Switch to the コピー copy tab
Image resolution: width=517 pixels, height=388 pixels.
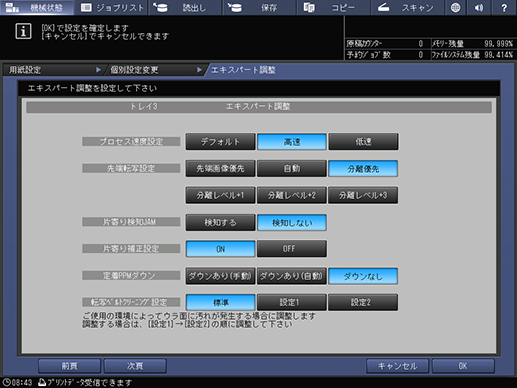click(333, 7)
